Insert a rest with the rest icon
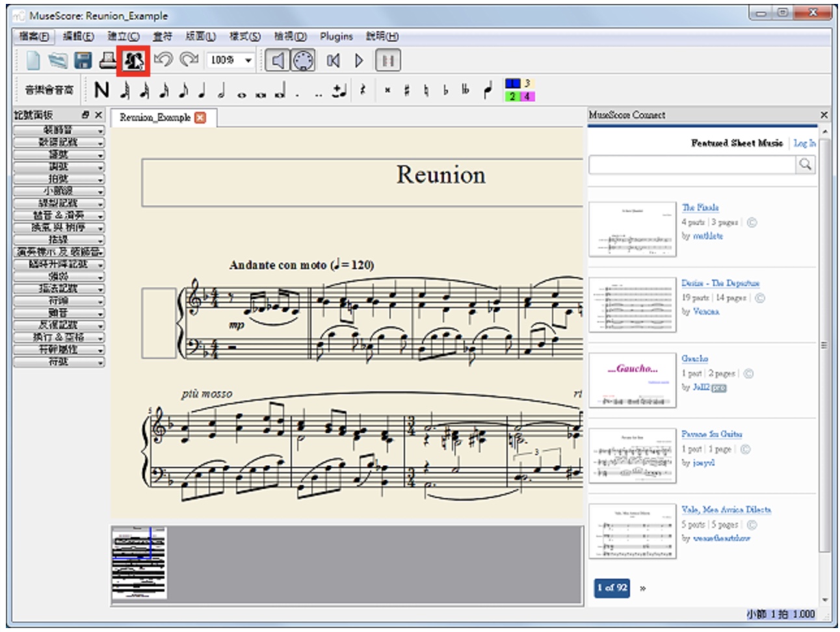This screenshot has height=632, width=840. (362, 90)
